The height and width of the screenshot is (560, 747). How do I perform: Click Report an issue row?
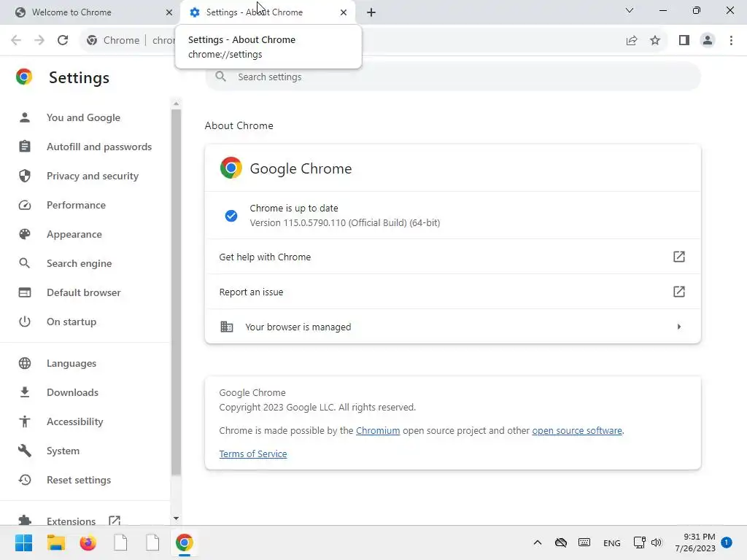(452, 292)
